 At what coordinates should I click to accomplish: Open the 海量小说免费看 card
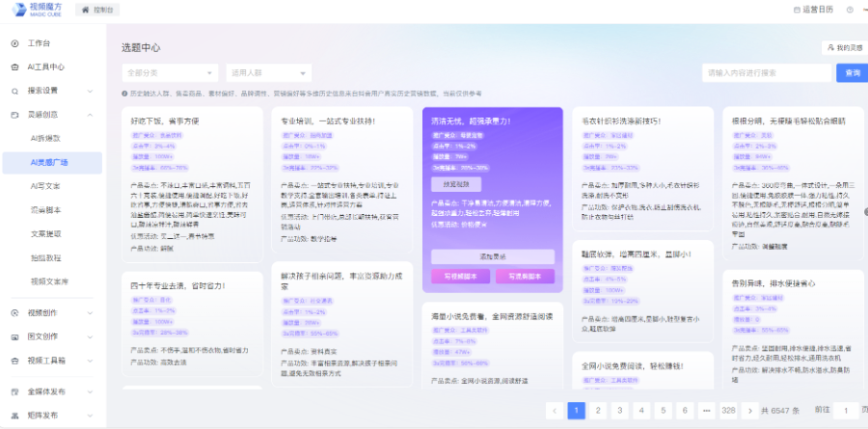493,346
